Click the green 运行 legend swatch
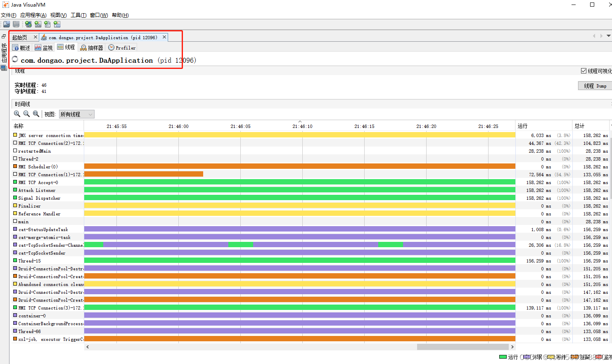The height and width of the screenshot is (364, 612). (x=503, y=357)
